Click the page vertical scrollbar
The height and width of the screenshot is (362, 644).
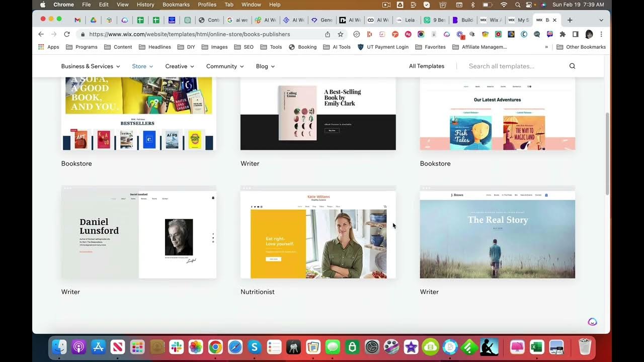[x=607, y=153]
